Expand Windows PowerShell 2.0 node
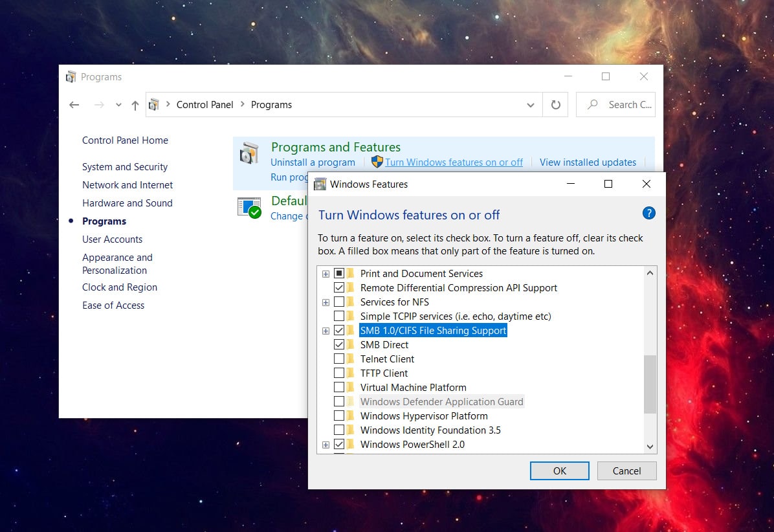Viewport: 774px width, 532px height. point(326,445)
